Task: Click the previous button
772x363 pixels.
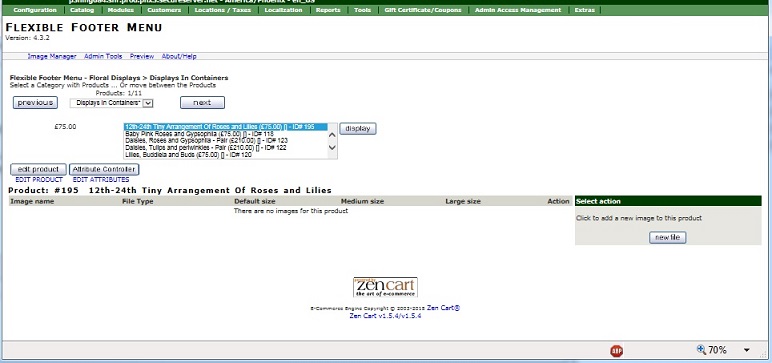Action: coord(35,102)
